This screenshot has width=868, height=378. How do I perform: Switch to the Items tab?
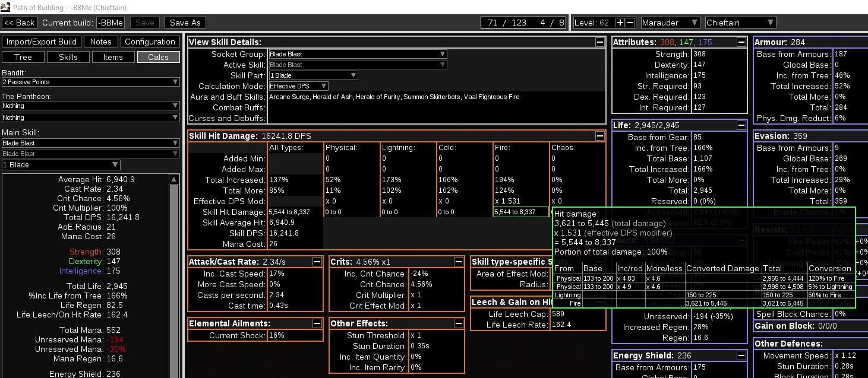tap(113, 57)
